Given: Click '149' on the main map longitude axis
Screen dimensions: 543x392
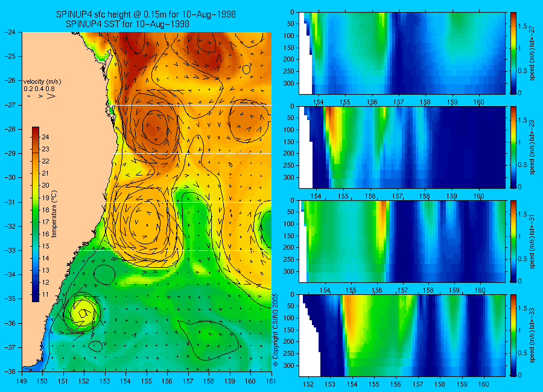Looking at the screenshot, I should point(22,381).
